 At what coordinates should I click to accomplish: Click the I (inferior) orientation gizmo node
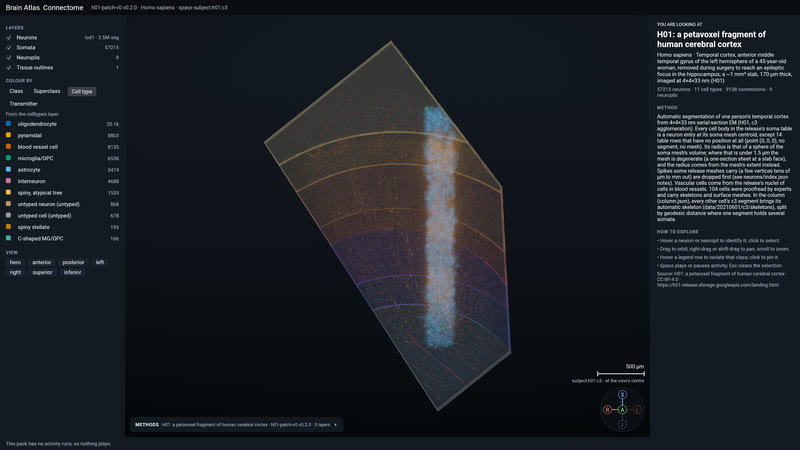pyautogui.click(x=622, y=424)
